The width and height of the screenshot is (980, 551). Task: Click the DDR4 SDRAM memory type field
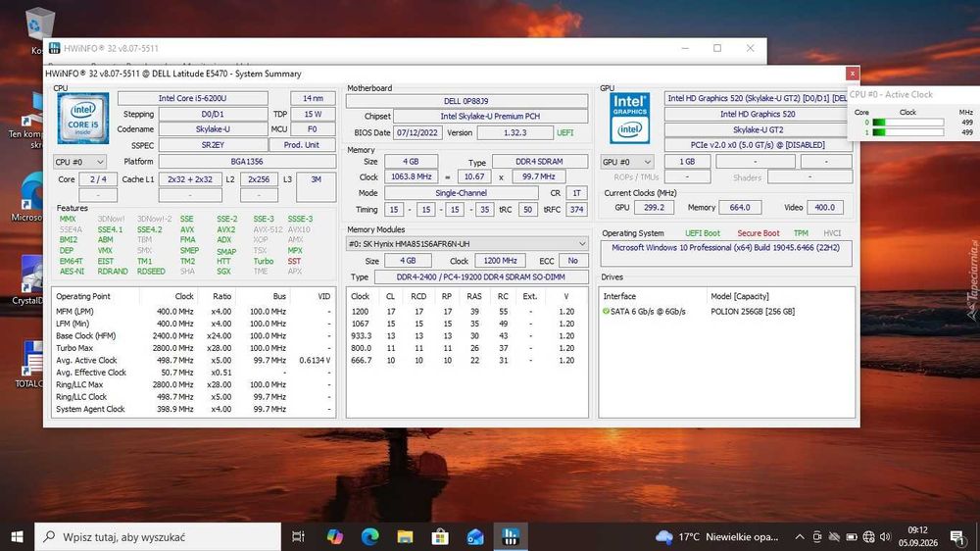(539, 162)
